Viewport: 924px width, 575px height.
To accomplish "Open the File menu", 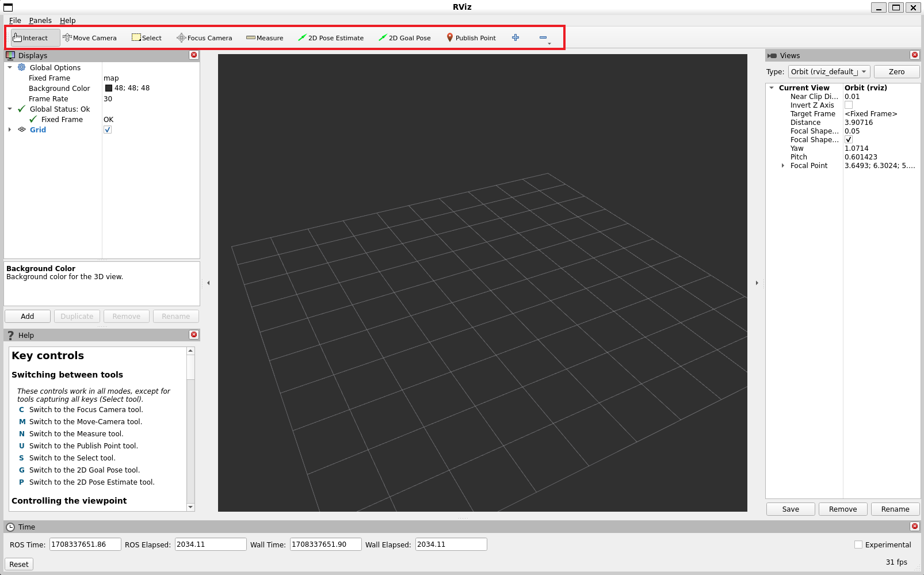I will 15,20.
